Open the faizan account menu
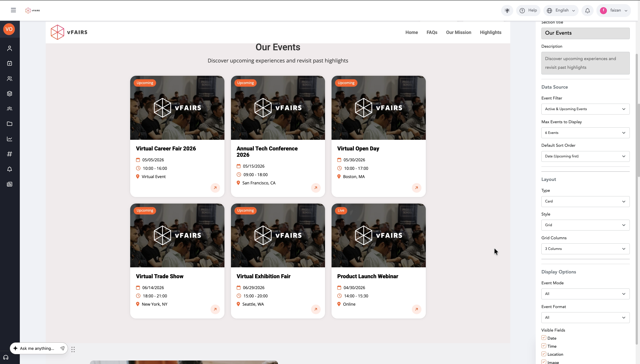 tap(614, 10)
